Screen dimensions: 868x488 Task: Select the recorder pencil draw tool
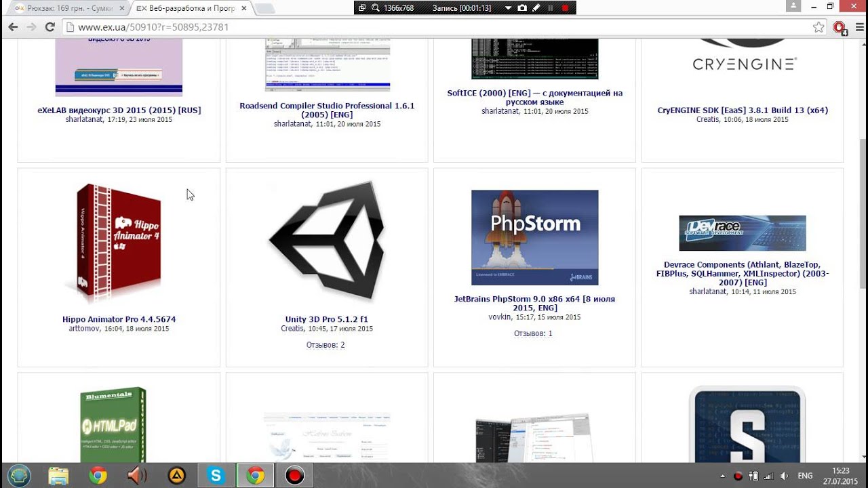(536, 7)
